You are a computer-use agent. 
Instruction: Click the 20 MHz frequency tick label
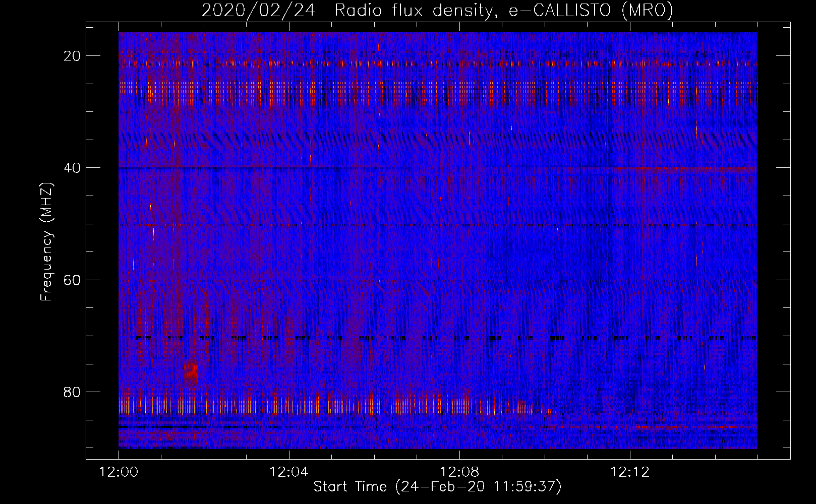click(x=73, y=56)
